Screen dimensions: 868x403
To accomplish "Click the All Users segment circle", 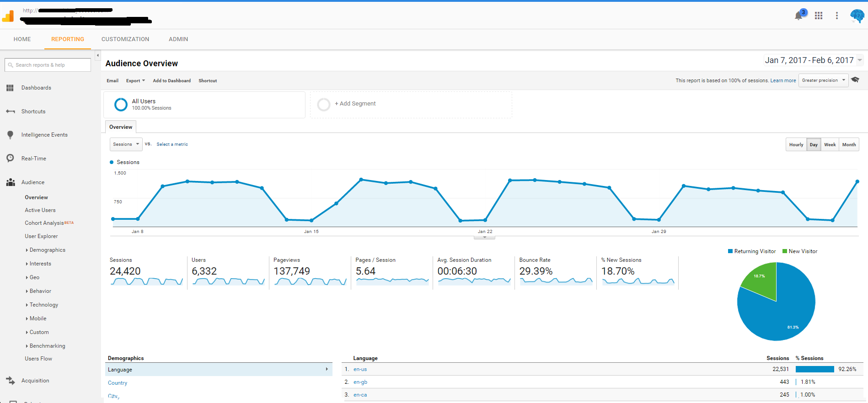I will click(121, 105).
